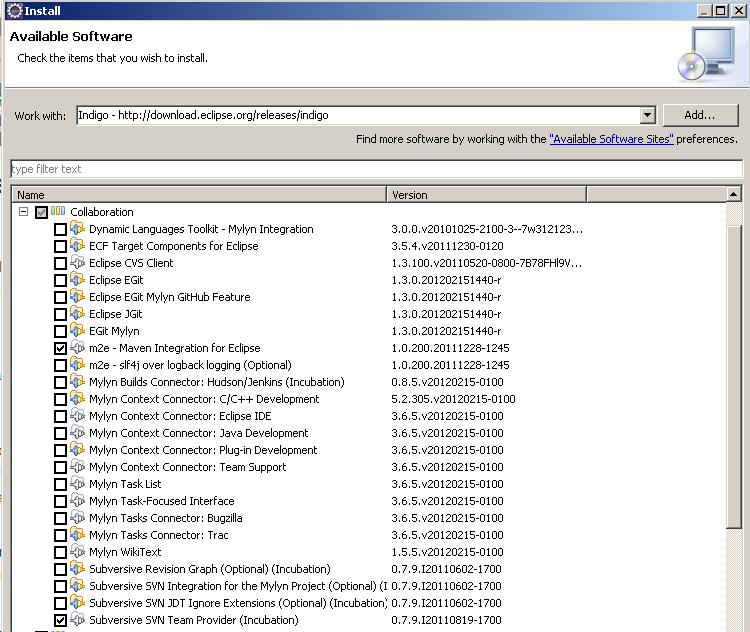
Task: Click the Mylyn Task List feature icon
Action: [77, 483]
